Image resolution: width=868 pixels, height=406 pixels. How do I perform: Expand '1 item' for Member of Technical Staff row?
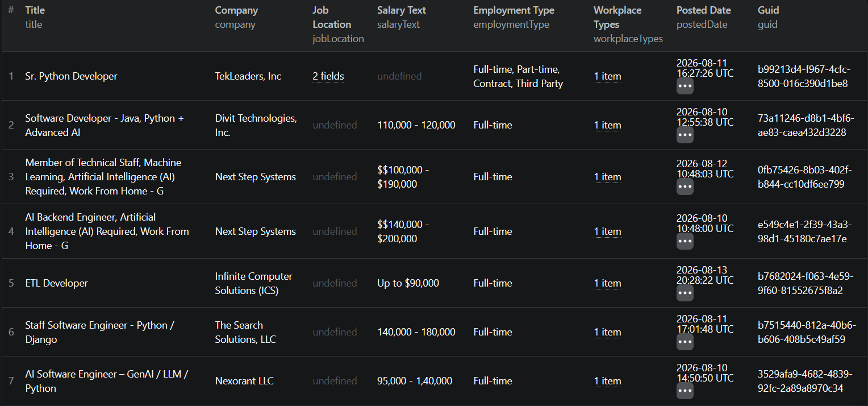pyautogui.click(x=607, y=177)
